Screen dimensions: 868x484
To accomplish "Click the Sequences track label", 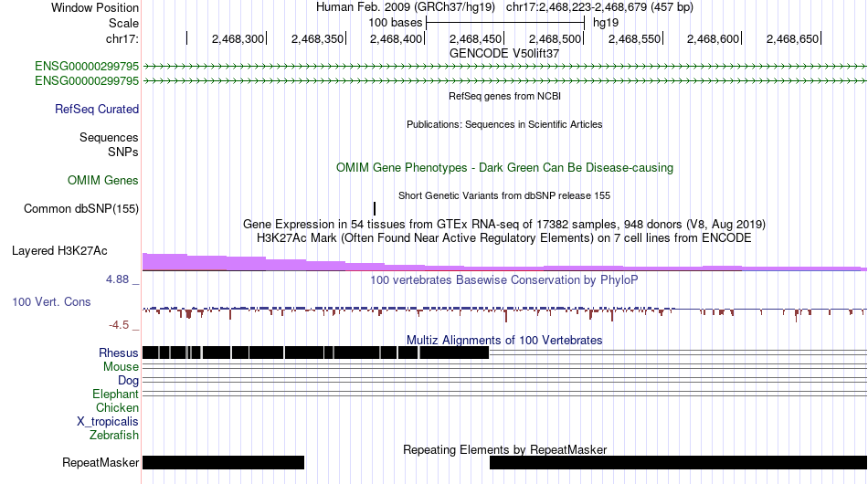I will pos(109,137).
